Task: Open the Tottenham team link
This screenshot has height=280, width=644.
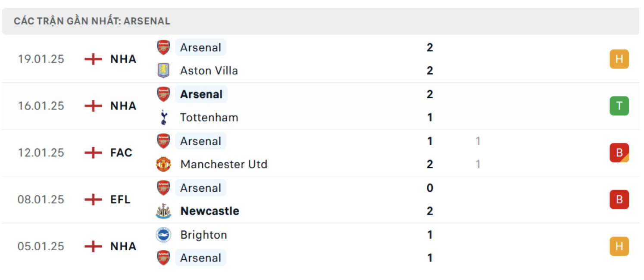Action: click(209, 117)
